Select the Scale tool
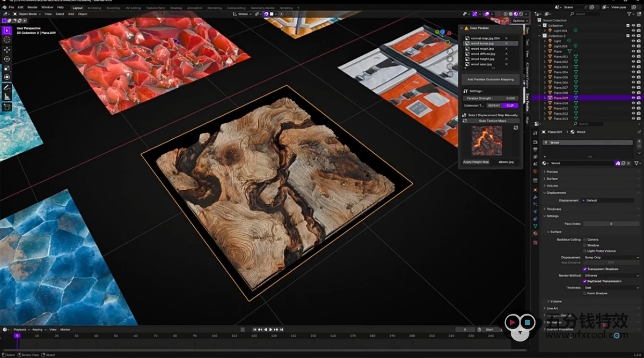The height and width of the screenshot is (358, 644). [x=7, y=68]
